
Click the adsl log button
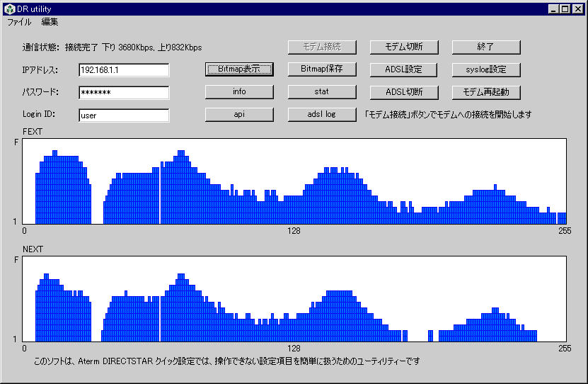pos(322,115)
